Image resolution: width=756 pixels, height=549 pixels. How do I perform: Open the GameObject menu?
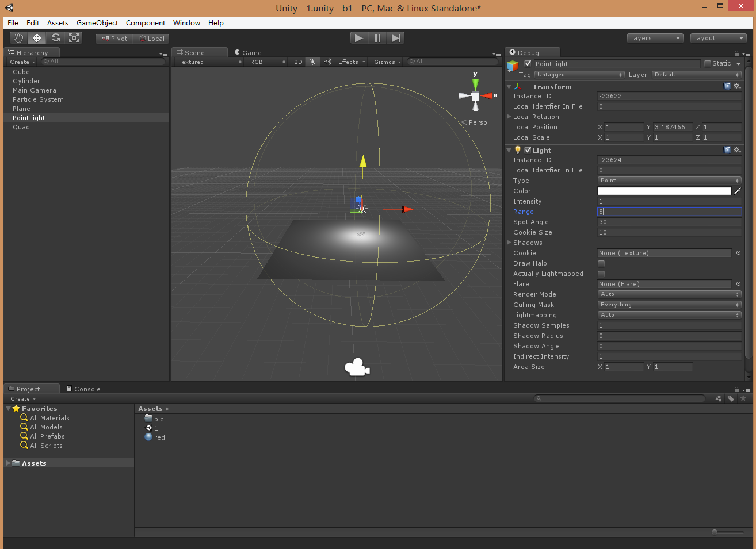[x=97, y=23]
